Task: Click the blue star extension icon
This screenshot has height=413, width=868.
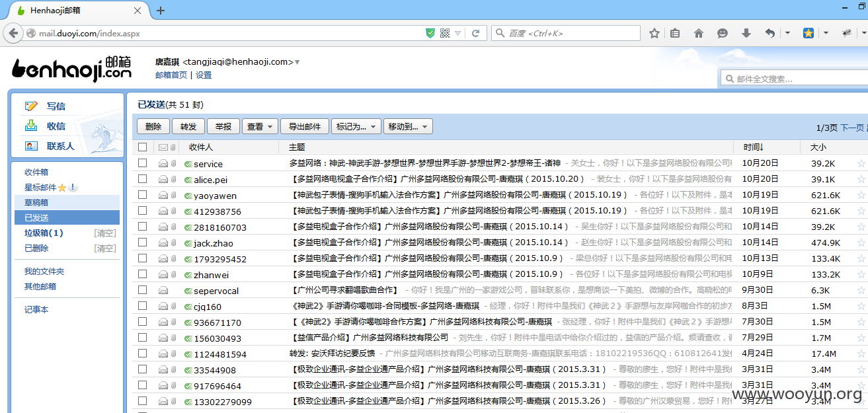Action: (x=809, y=33)
